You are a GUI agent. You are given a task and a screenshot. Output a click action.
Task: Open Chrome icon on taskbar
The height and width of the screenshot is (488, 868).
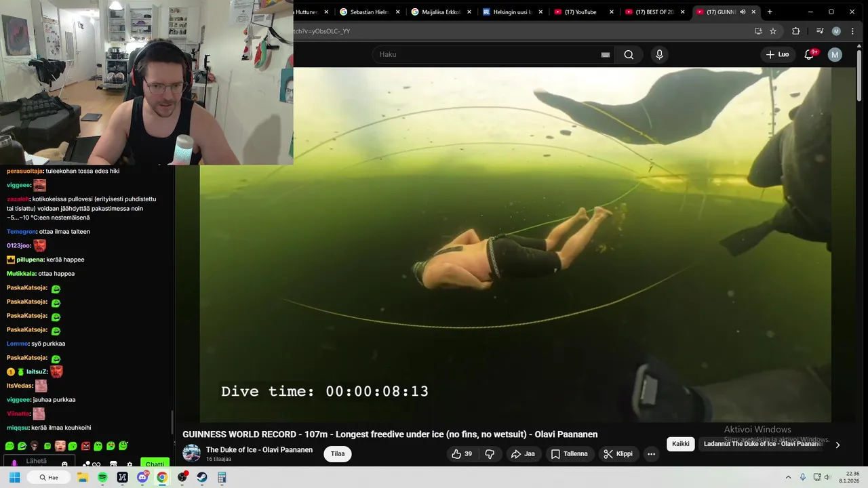pyautogui.click(x=162, y=477)
